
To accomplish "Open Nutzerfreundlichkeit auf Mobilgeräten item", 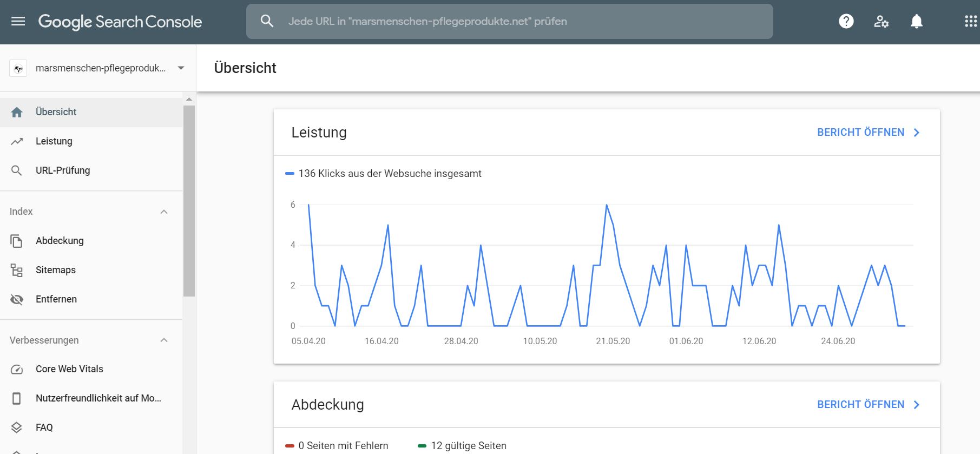I will tap(91, 398).
